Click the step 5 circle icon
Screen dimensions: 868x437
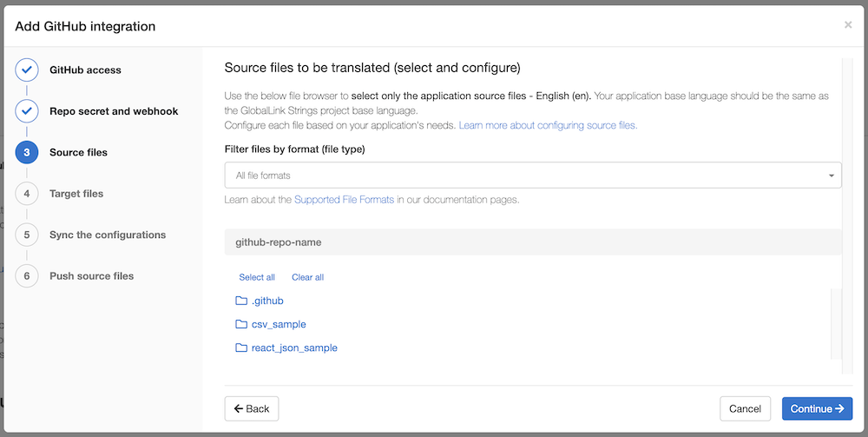[27, 235]
